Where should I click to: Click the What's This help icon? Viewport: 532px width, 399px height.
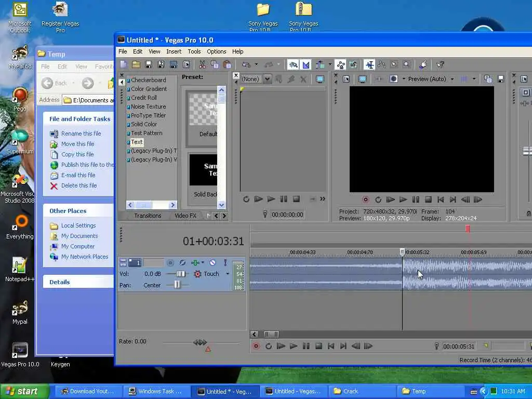(441, 64)
